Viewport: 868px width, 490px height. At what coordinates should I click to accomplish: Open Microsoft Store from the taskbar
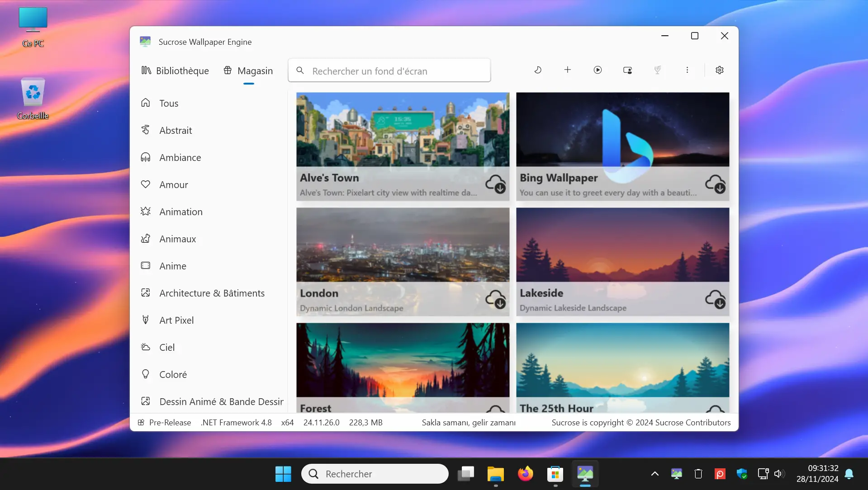click(x=555, y=474)
